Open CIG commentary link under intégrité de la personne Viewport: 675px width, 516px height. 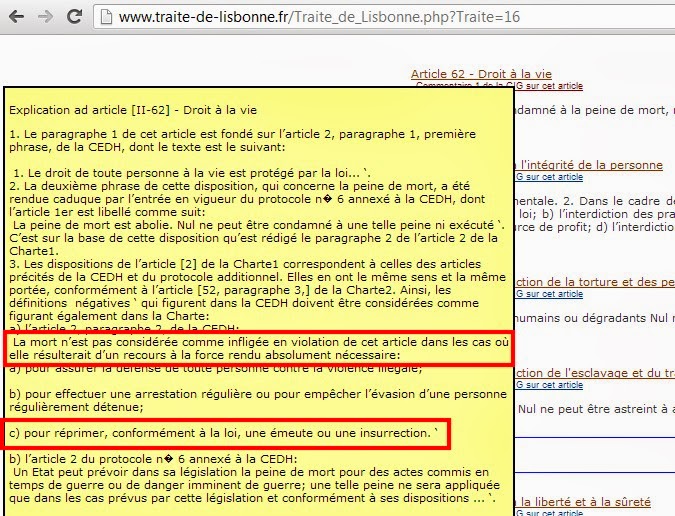click(549, 177)
